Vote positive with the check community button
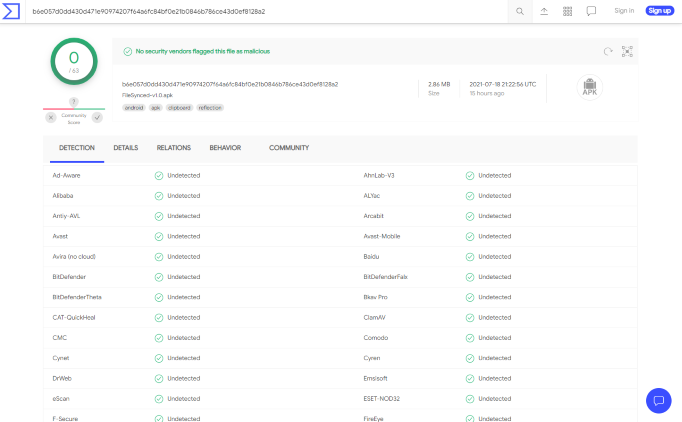 pyautogui.click(x=97, y=117)
